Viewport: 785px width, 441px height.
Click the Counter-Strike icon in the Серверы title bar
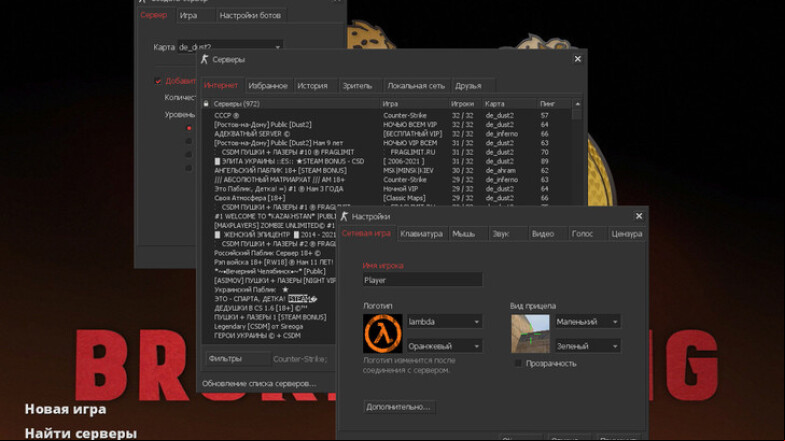(204, 59)
